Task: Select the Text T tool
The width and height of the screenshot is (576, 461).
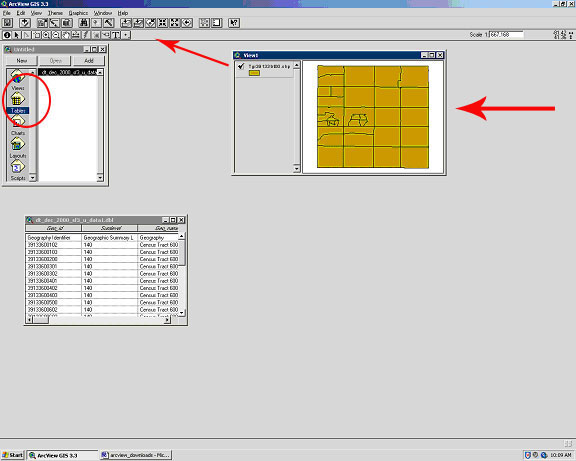Action: pyautogui.click(x=116, y=35)
